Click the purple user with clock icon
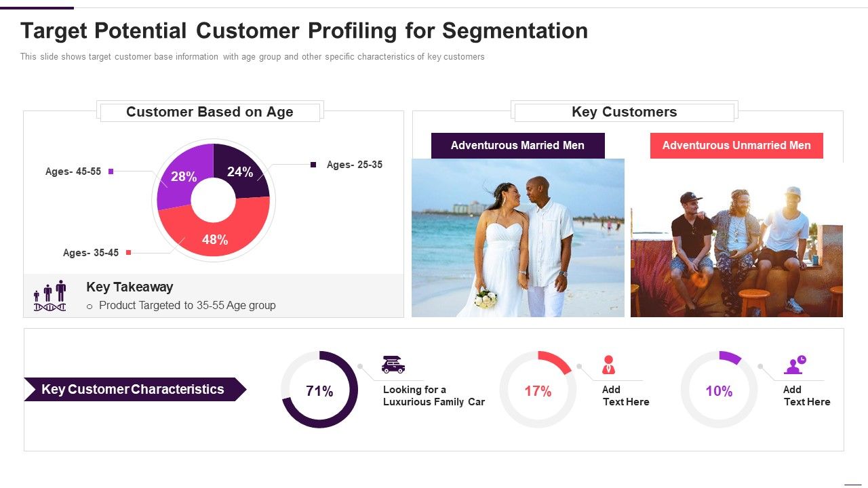Image resolution: width=868 pixels, height=488 pixels. coord(795,365)
